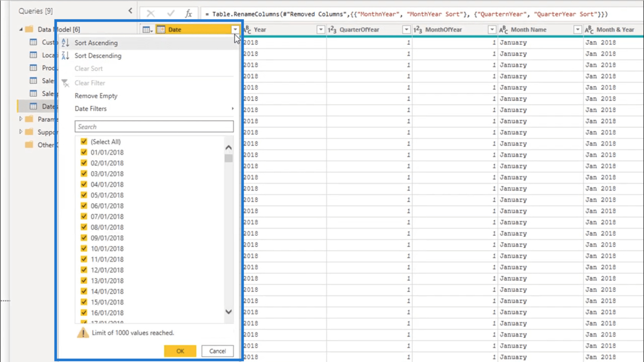This screenshot has height=362, width=644.
Task: Click the filter list scrollbar thumb
Action: [x=228, y=158]
